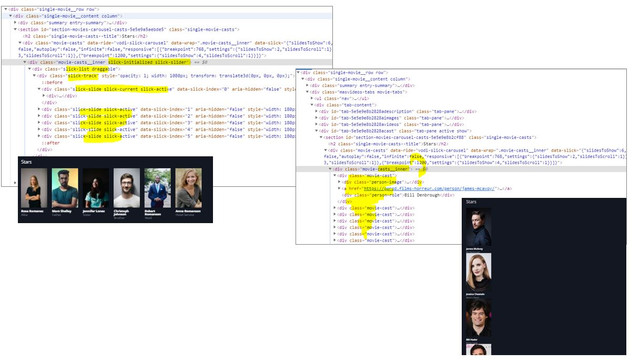
Task: Expand summary entry-summary div in left panel
Action: (x=16, y=23)
